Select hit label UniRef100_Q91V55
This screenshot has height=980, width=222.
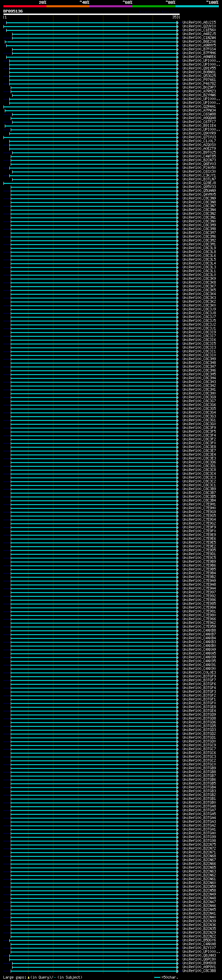199,68
